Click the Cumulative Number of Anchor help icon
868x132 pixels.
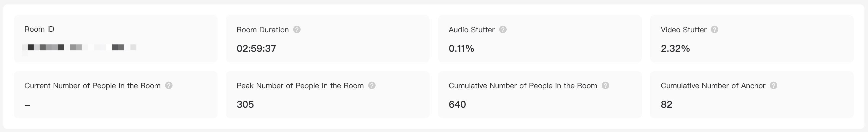tap(774, 86)
